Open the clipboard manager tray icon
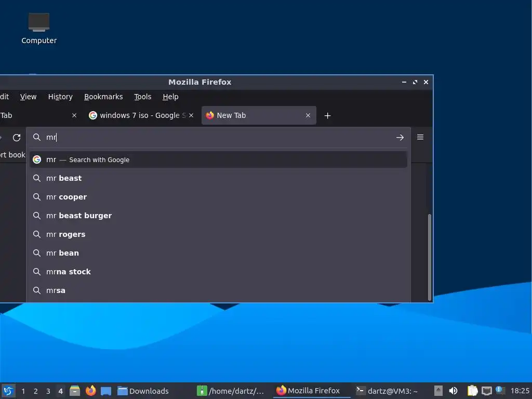The image size is (532, 399). tap(472, 391)
